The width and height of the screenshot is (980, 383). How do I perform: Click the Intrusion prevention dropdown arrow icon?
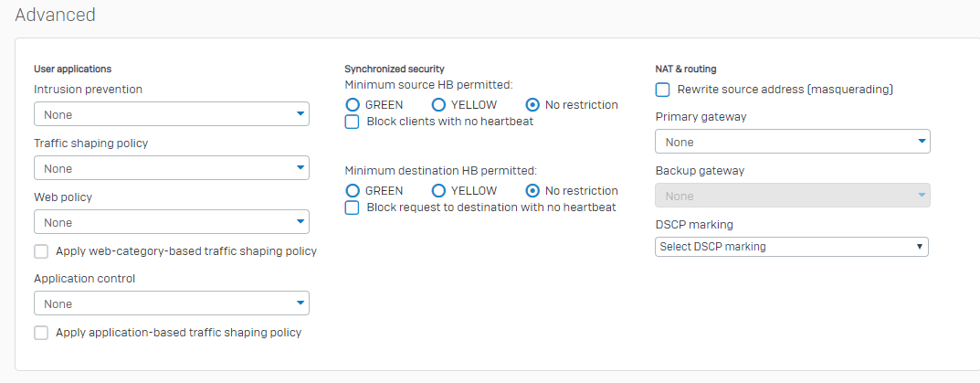(300, 114)
